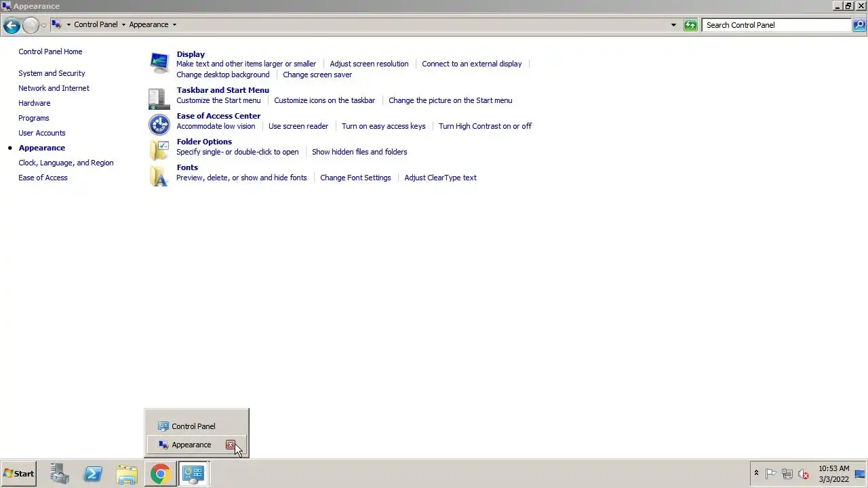
Task: Open System and Security category
Action: click(52, 73)
